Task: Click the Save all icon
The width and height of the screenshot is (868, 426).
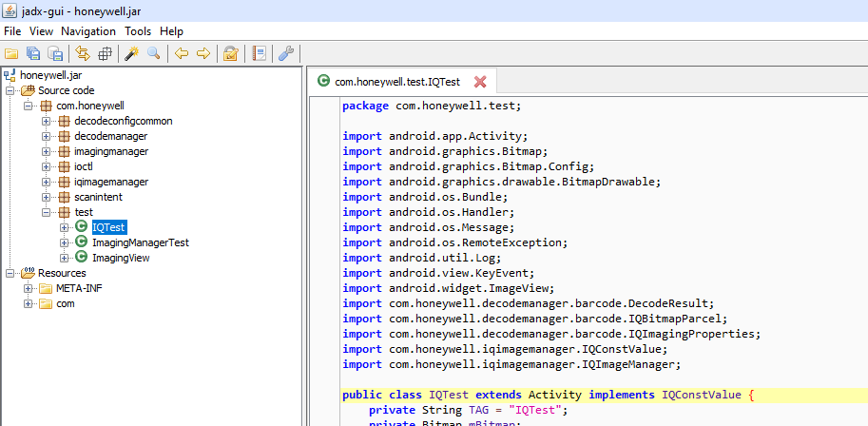Action: tap(33, 53)
